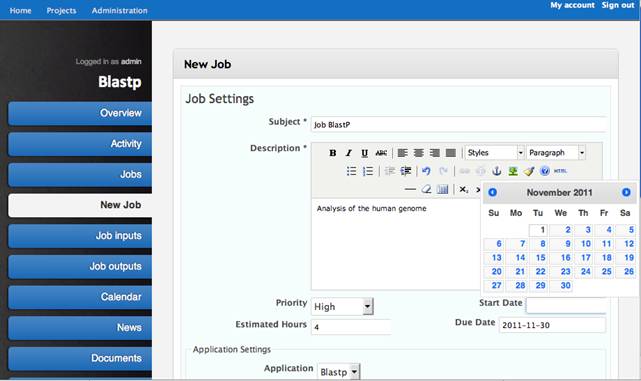Select November 15 in the date picker
The image size is (641, 381).
[x=540, y=258]
